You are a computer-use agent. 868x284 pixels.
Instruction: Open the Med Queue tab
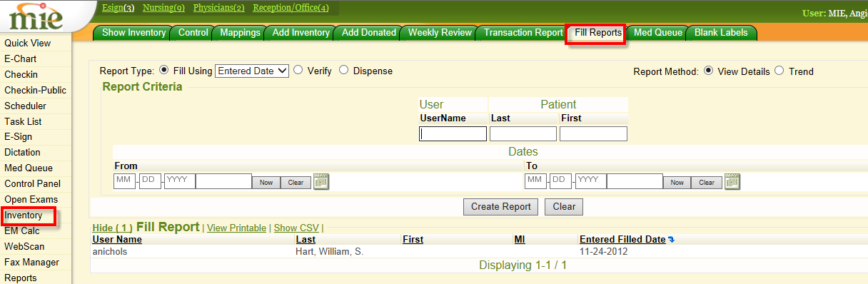pos(657,33)
